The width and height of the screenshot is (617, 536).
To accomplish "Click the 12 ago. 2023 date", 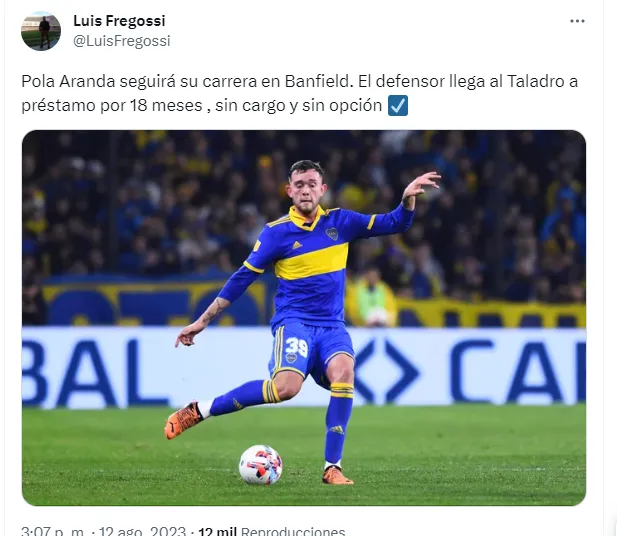I will 142,531.
